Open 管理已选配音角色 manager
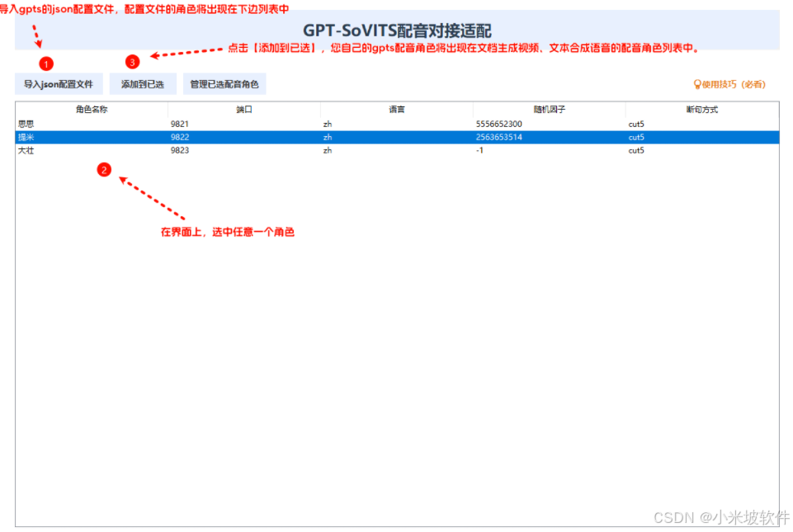The height and width of the screenshot is (532, 793). pos(224,84)
